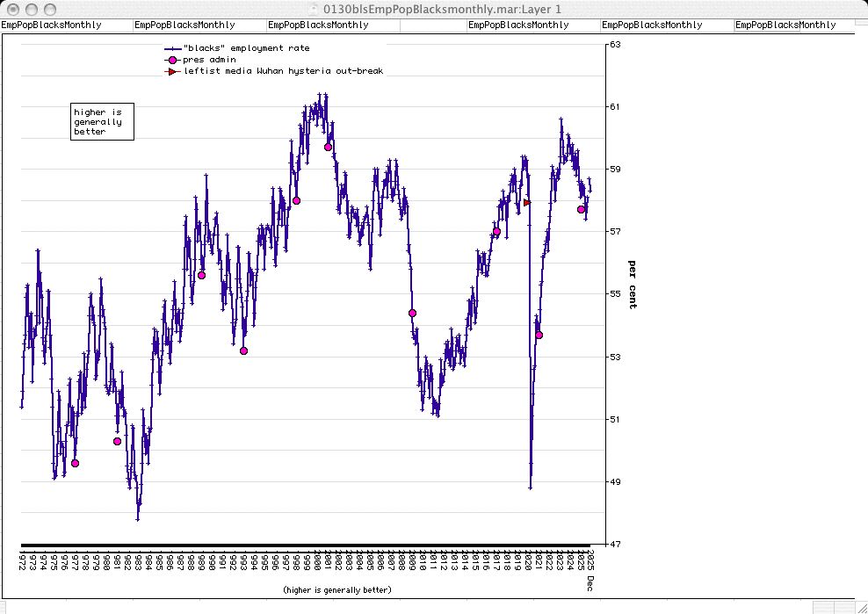This screenshot has height=614, width=868.
Task: Select the last EmpPopBlacksMonthly column header on right
Action: (785, 25)
